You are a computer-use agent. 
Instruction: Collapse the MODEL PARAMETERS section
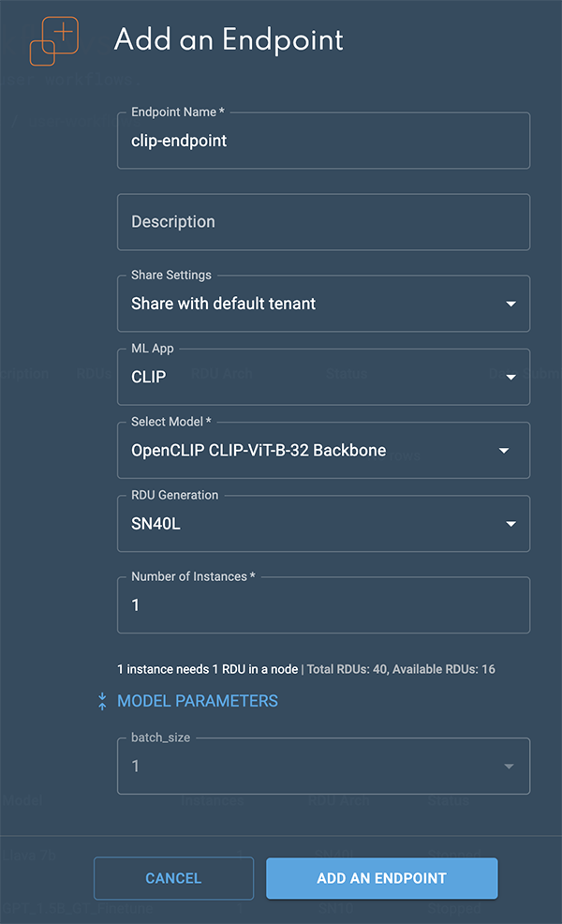click(198, 700)
